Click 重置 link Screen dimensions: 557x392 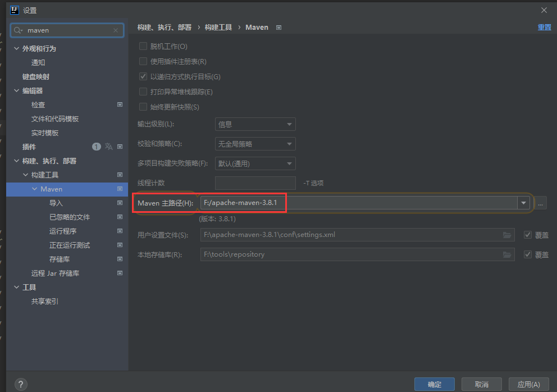tap(544, 28)
